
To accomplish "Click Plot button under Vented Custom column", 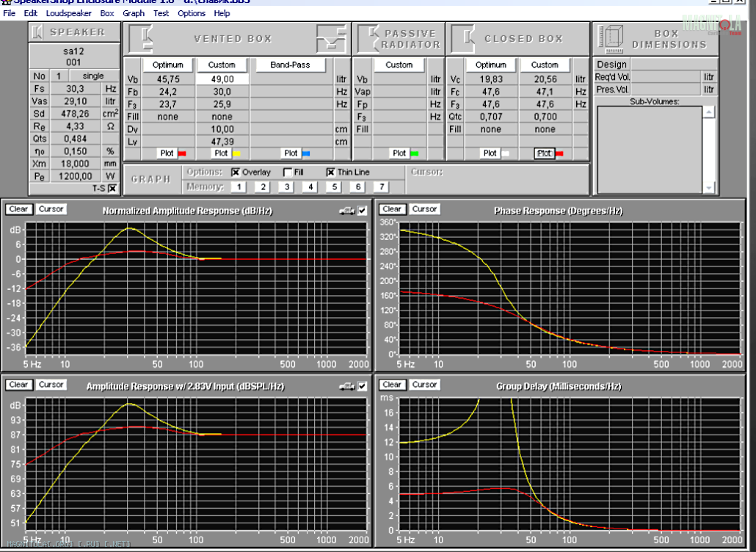I will pyautogui.click(x=221, y=153).
